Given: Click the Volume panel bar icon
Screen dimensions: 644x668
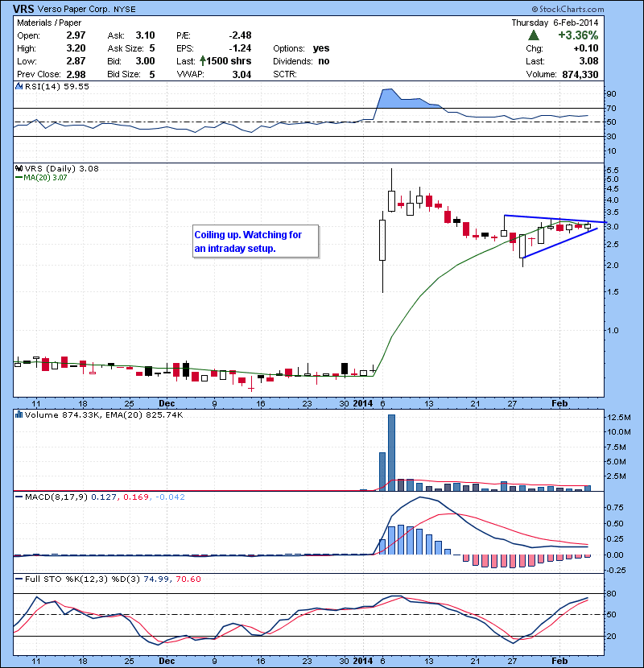Looking at the screenshot, I should tap(19, 414).
